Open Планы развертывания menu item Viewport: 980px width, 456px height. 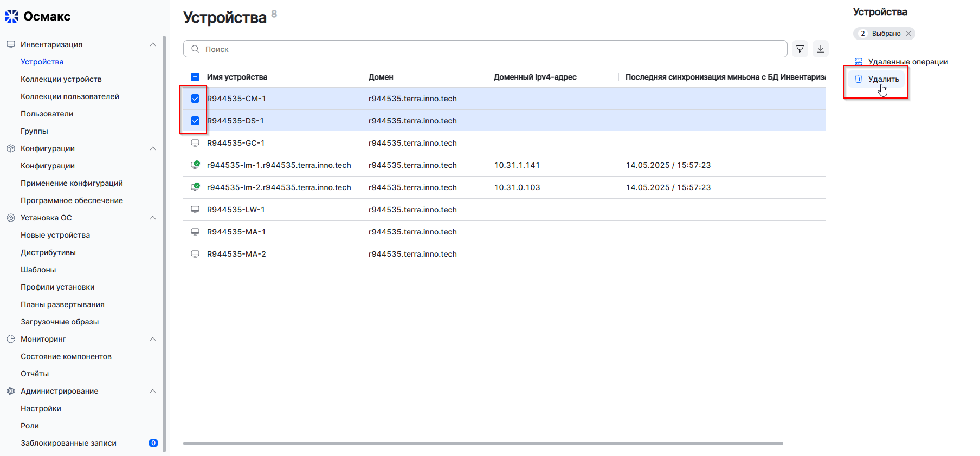(x=62, y=304)
